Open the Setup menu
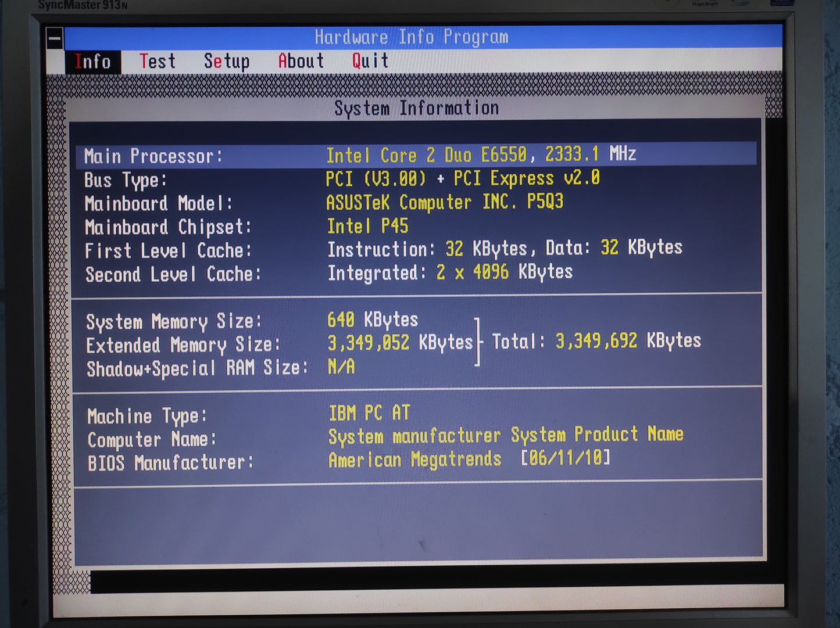This screenshot has width=840, height=628. (226, 61)
